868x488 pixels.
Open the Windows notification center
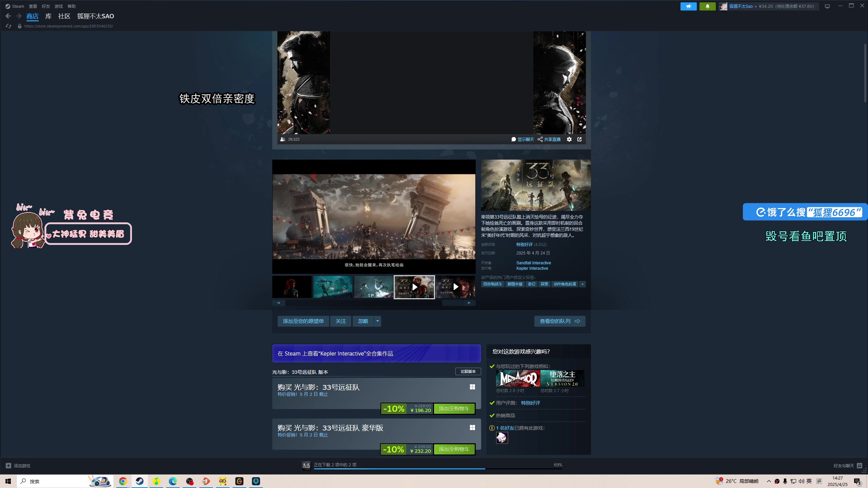[x=857, y=481]
